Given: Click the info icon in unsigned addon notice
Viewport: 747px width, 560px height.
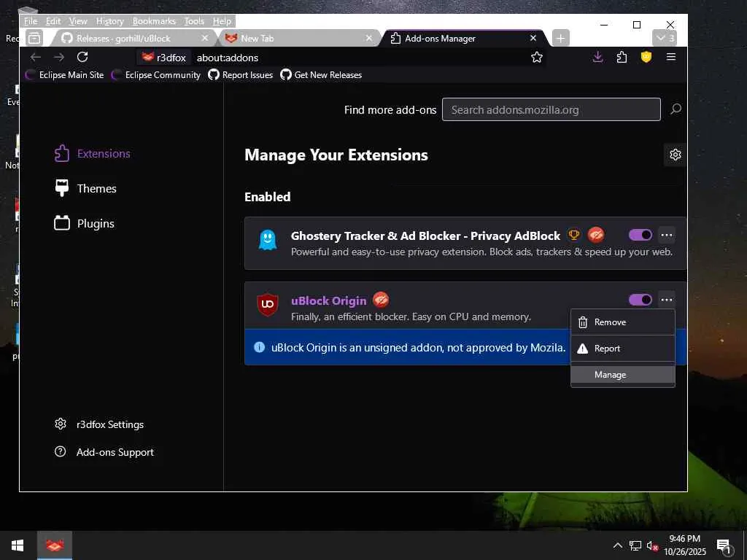Looking at the screenshot, I should 259,347.
